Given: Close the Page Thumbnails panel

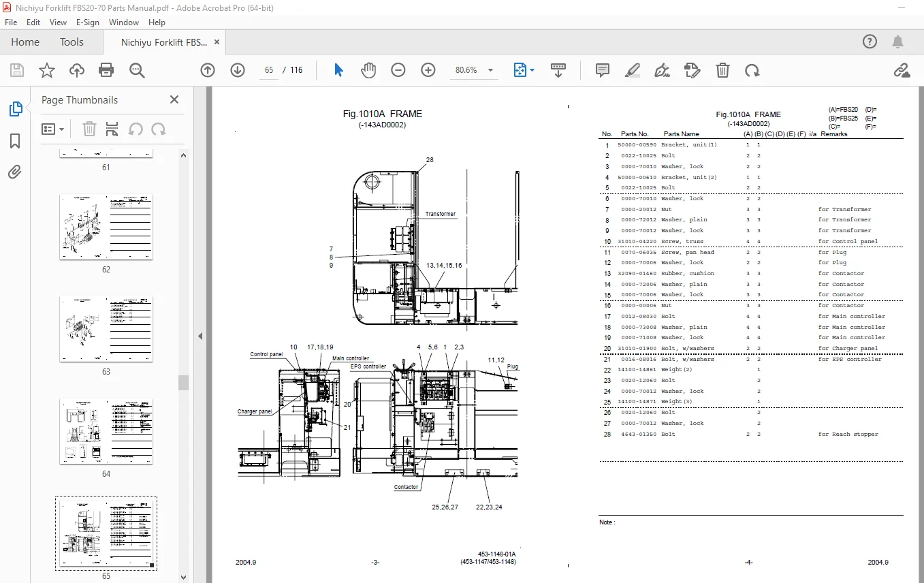Looking at the screenshot, I should tap(174, 99).
